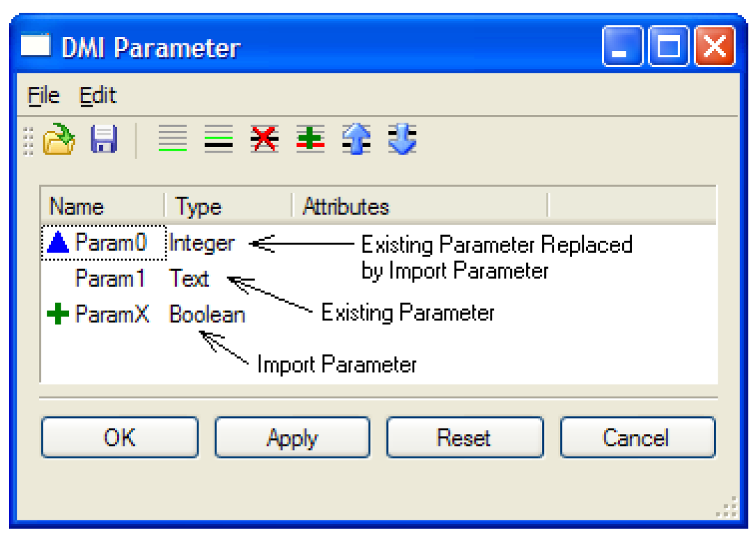
Task: Select the Param1 row in the list
Action: click(x=110, y=279)
